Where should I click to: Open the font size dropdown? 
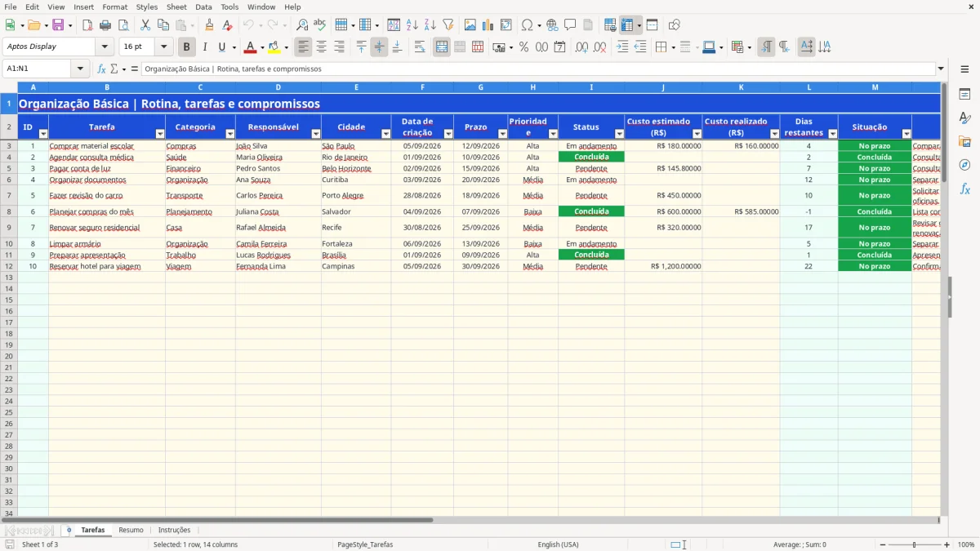[163, 47]
